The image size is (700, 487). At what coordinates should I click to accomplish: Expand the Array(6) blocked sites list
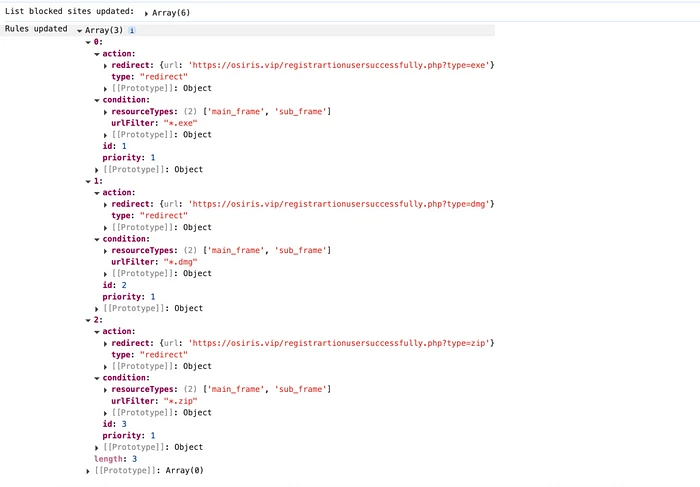[147, 13]
